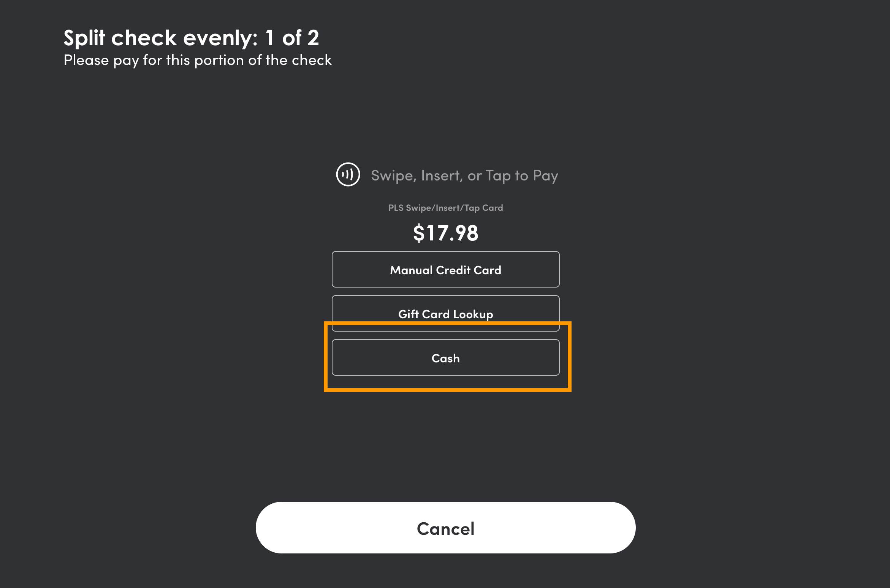The height and width of the screenshot is (588, 890).
Task: Click the 'Split check evenly: 1 of 2' heading
Action: (x=191, y=38)
